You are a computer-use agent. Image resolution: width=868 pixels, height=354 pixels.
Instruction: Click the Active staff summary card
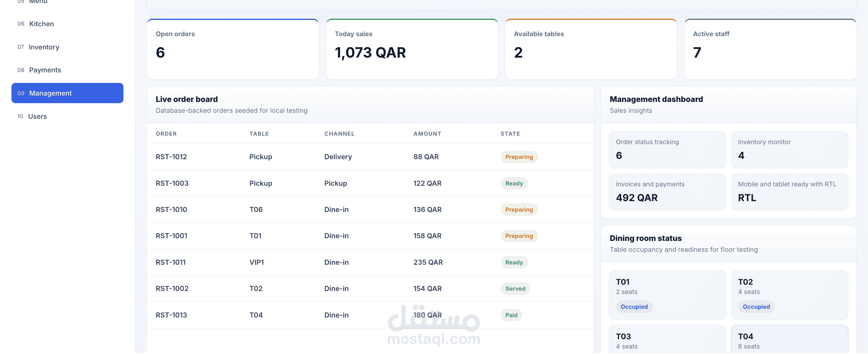[770, 49]
